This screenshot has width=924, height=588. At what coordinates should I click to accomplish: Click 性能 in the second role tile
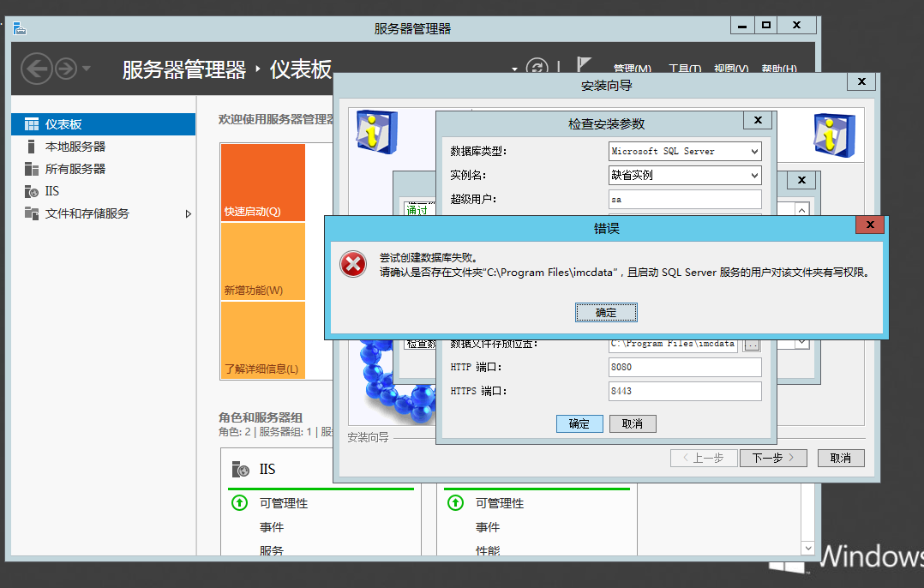tap(488, 550)
